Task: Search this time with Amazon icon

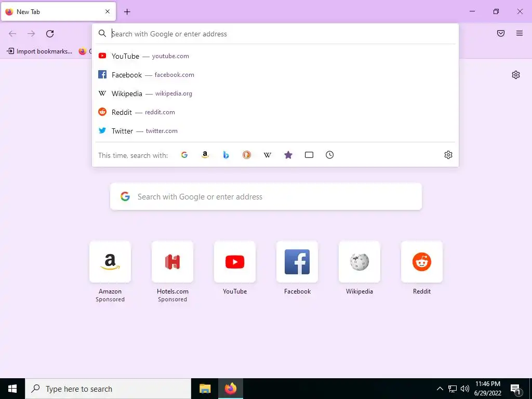Action: (205, 155)
